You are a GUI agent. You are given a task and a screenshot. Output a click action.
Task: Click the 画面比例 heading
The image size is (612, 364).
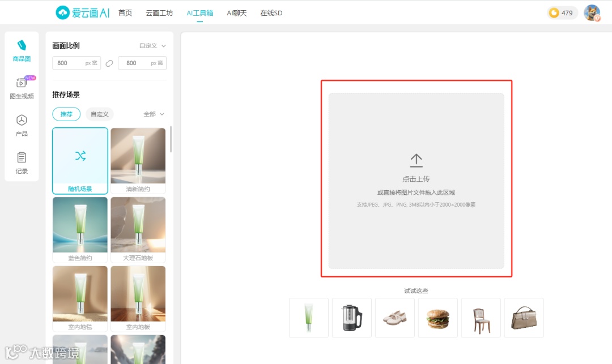pos(66,46)
